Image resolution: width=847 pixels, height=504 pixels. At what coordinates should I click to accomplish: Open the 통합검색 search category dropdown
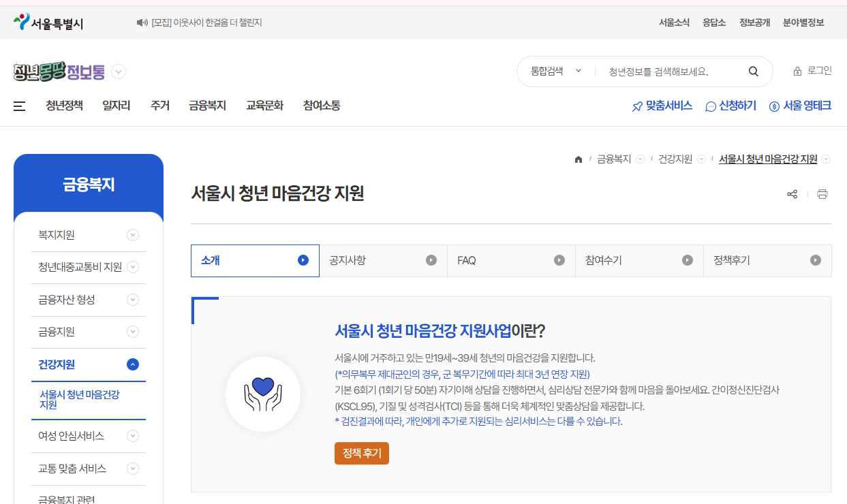556,71
